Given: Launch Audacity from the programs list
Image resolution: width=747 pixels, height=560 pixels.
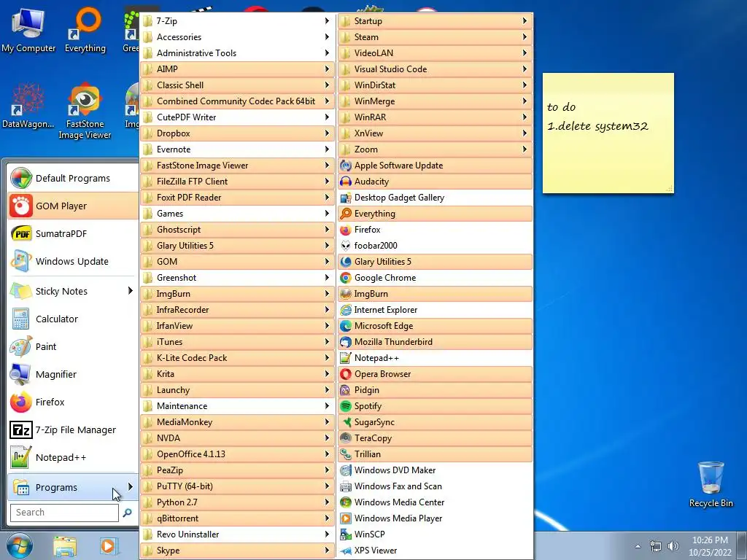Looking at the screenshot, I should (435, 182).
